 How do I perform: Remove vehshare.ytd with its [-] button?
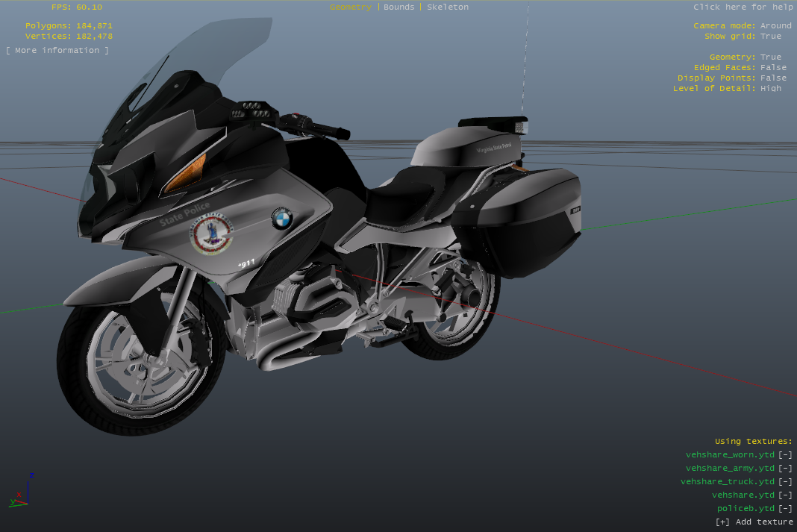coord(784,495)
